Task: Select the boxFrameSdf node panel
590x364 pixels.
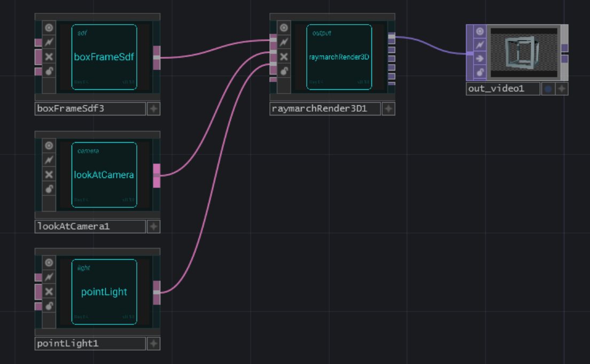Action: tap(104, 57)
